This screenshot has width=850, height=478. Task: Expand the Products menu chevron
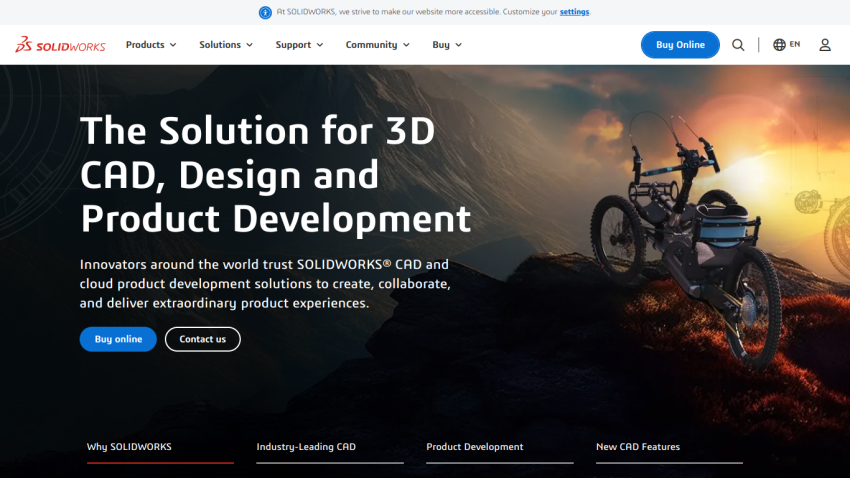[173, 45]
